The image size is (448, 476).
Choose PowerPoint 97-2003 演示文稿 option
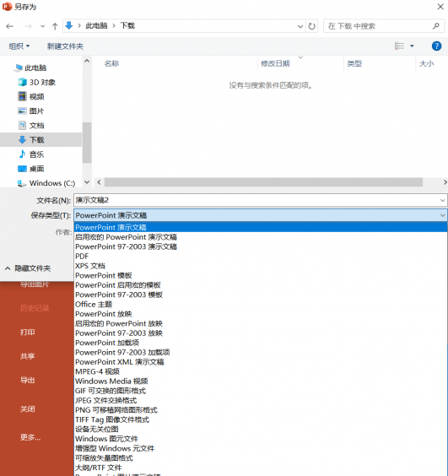tap(261, 246)
